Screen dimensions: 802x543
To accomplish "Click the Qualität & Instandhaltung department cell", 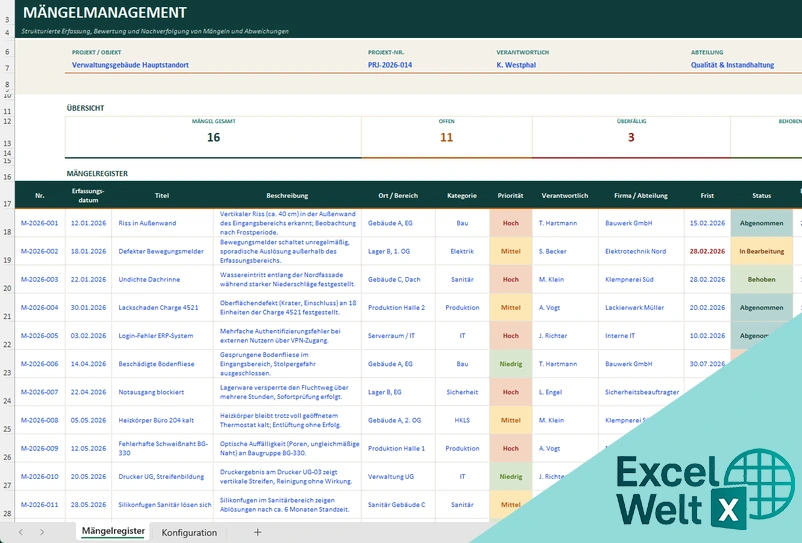I will pos(732,65).
